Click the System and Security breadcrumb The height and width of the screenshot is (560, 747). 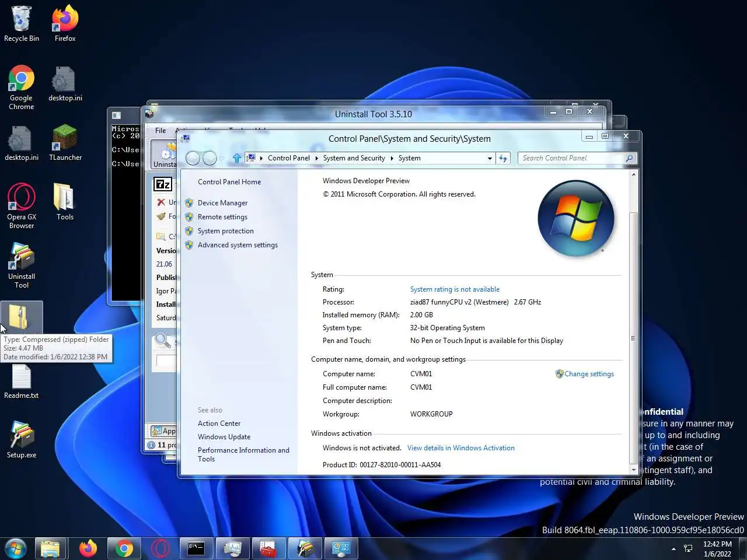[x=354, y=158]
